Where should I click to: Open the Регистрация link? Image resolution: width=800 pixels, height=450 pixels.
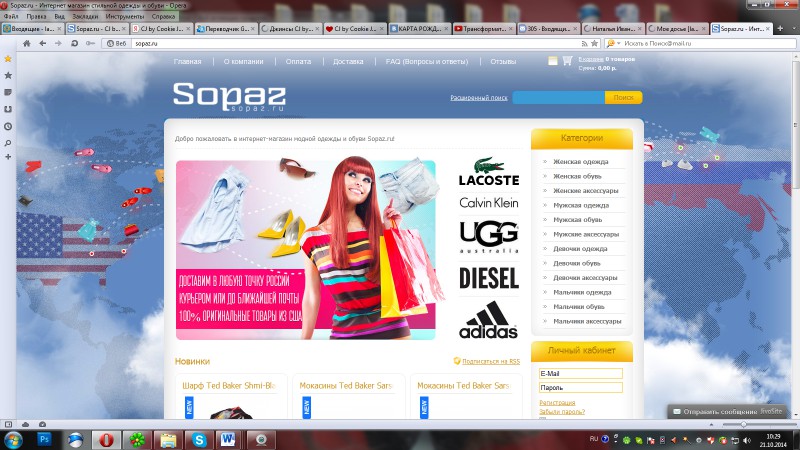(x=557, y=403)
